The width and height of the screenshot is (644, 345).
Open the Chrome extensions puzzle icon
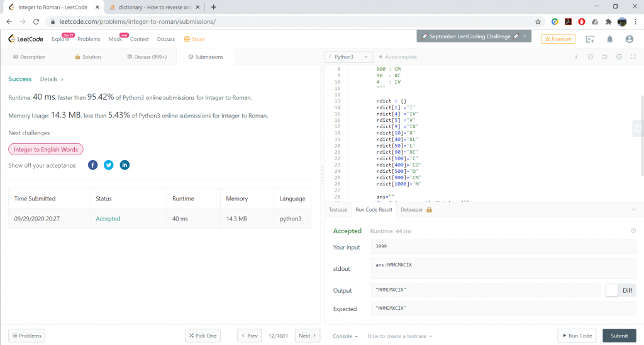tap(608, 22)
